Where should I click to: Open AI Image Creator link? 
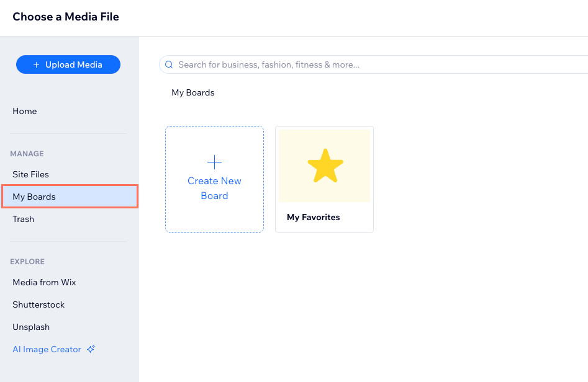click(x=47, y=349)
